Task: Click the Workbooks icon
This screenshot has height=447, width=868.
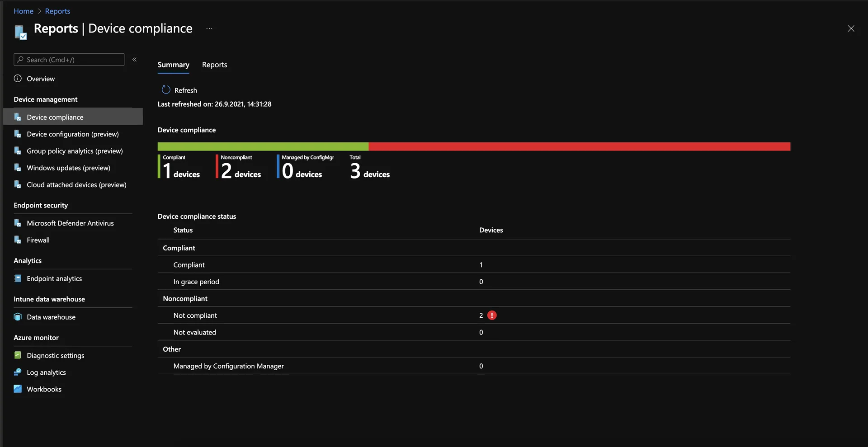Action: (18, 389)
